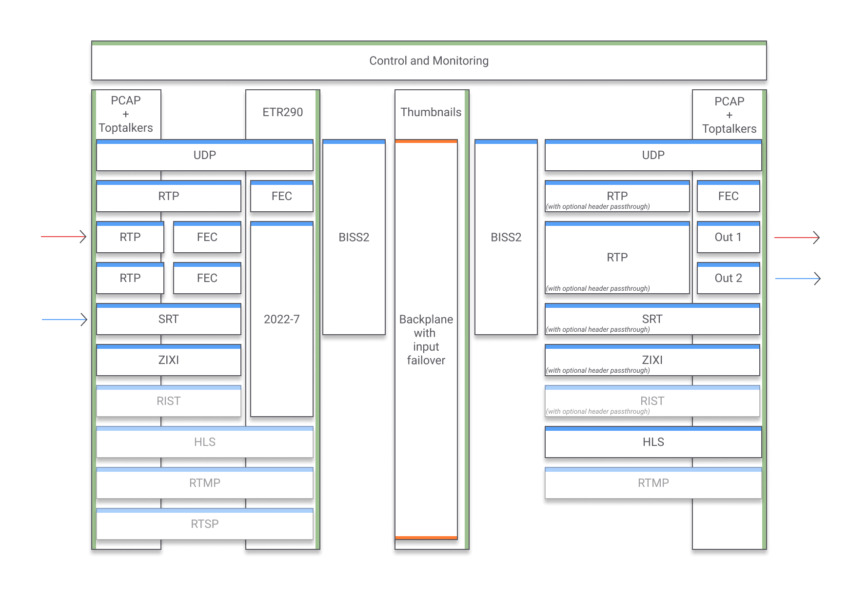Select the Control and Monitoring block
Viewport: 868px width, 604px height.
point(429,61)
